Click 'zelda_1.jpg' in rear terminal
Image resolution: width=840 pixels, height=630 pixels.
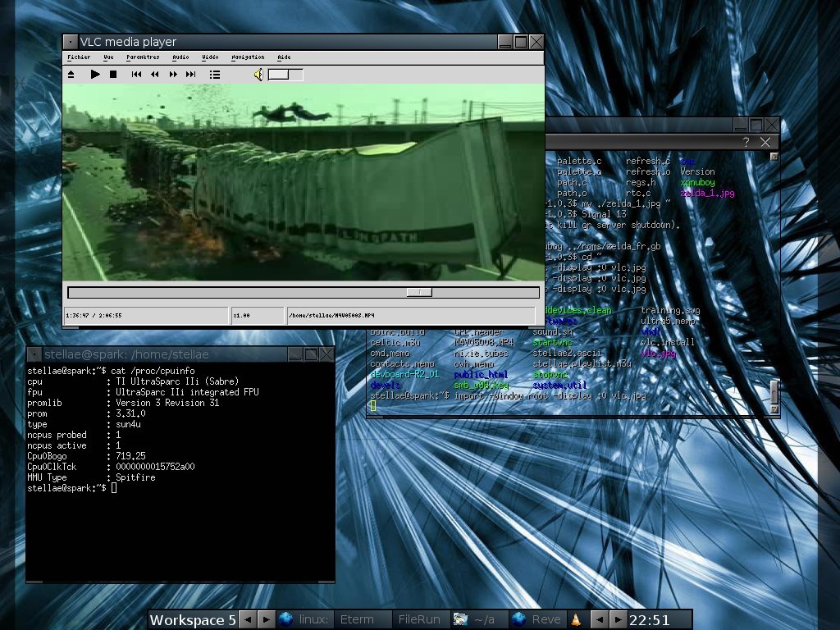[707, 193]
